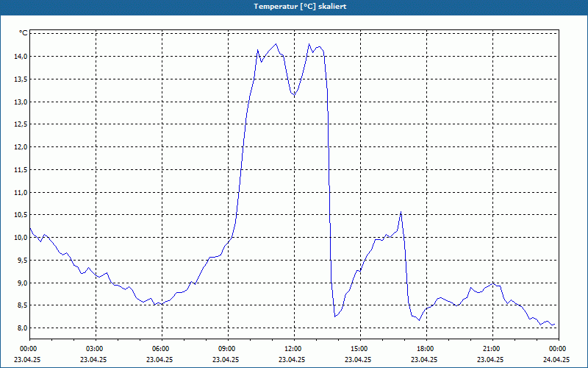Select the y-axis value 11,5

[x=21, y=170]
